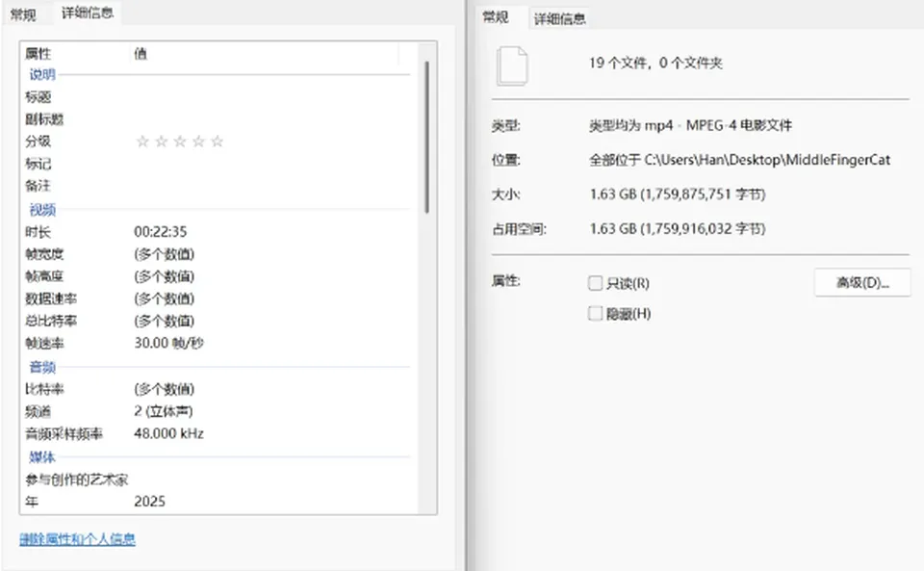Click the multi-file document icon
Image resolution: width=924 pixels, height=571 pixels.
coord(512,66)
